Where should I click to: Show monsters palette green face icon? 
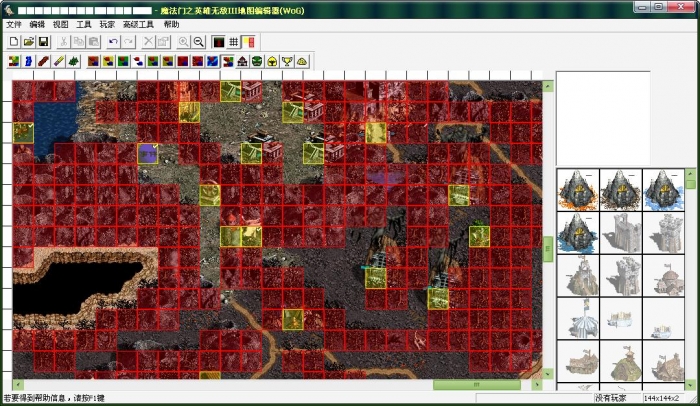tap(257, 61)
